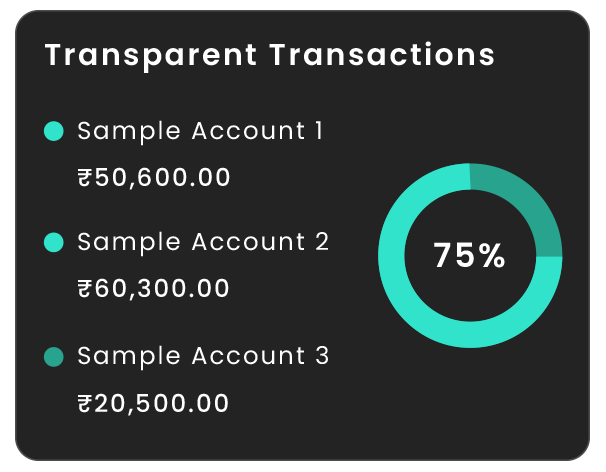This screenshot has width=606, height=472.
Task: Click the numeral 3 in Sample Account 3
Action: point(322,356)
